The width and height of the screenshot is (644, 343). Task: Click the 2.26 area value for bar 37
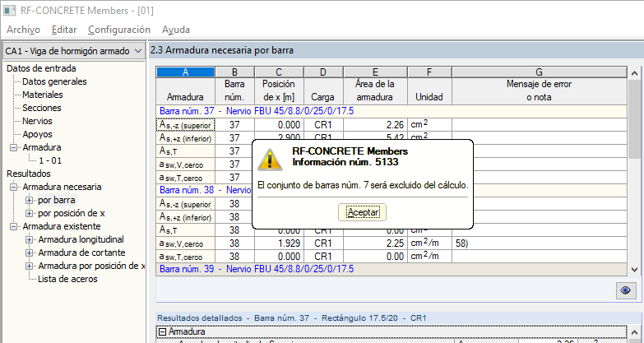coord(375,124)
